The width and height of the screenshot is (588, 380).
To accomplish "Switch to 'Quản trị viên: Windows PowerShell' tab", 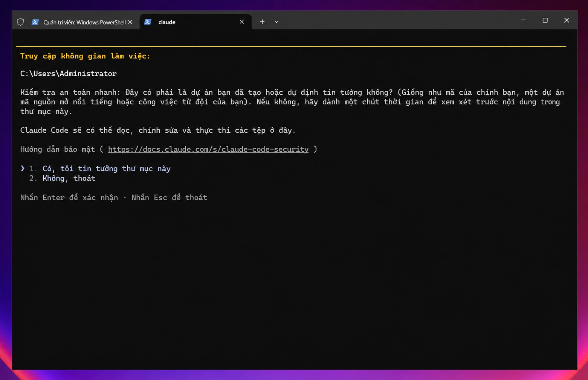I will 84,22.
